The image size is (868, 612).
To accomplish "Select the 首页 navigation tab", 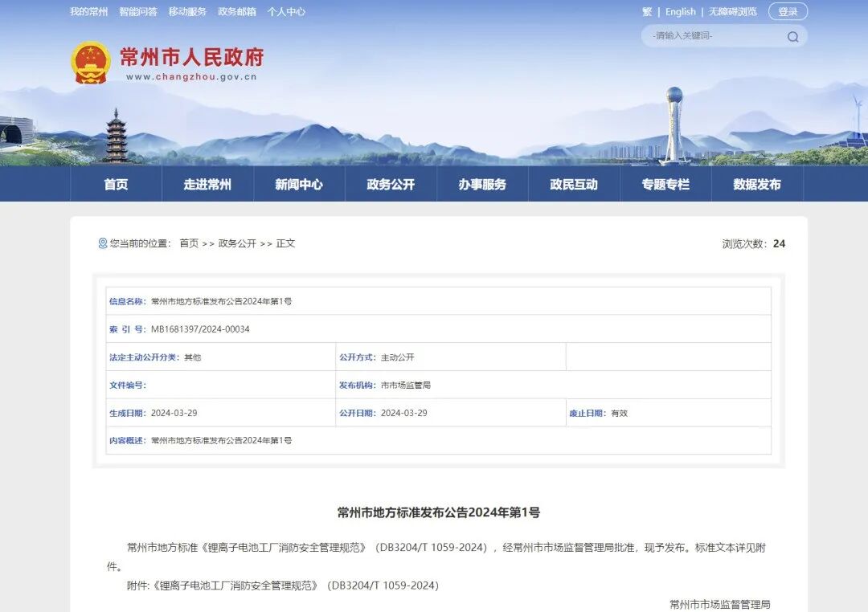I will click(x=116, y=184).
